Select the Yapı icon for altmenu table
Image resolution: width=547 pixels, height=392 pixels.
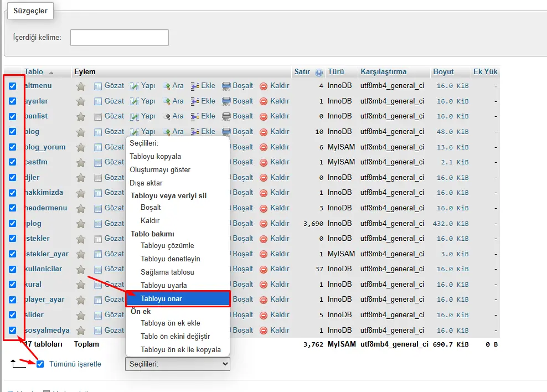click(x=135, y=85)
